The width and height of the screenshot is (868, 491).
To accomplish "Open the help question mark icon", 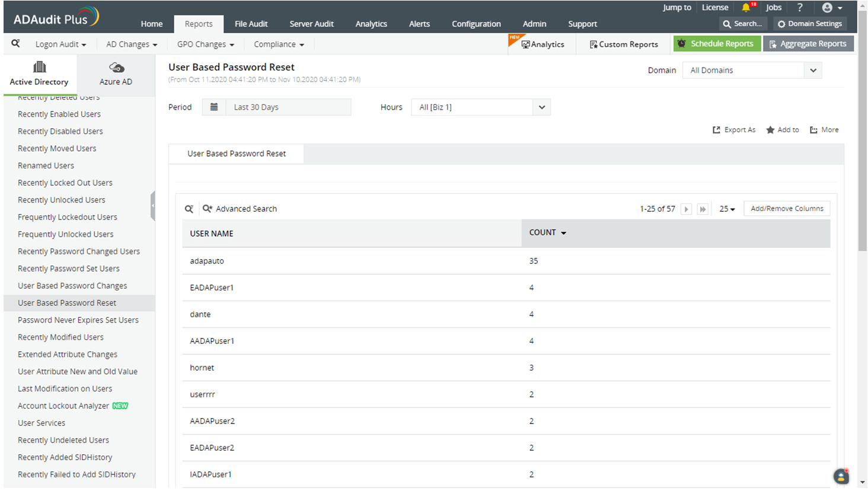I will pos(800,8).
